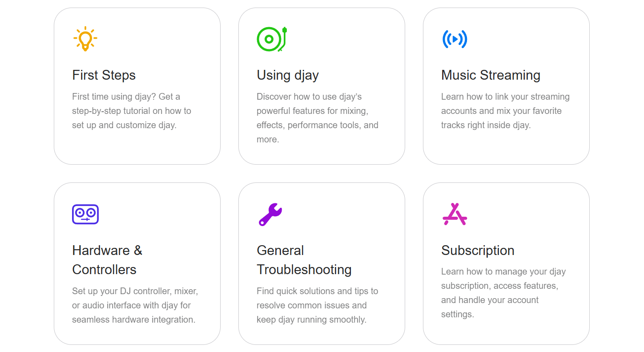The height and width of the screenshot is (352, 644).
Task: Open the Hardware & Controllers heading
Action: [x=107, y=260]
